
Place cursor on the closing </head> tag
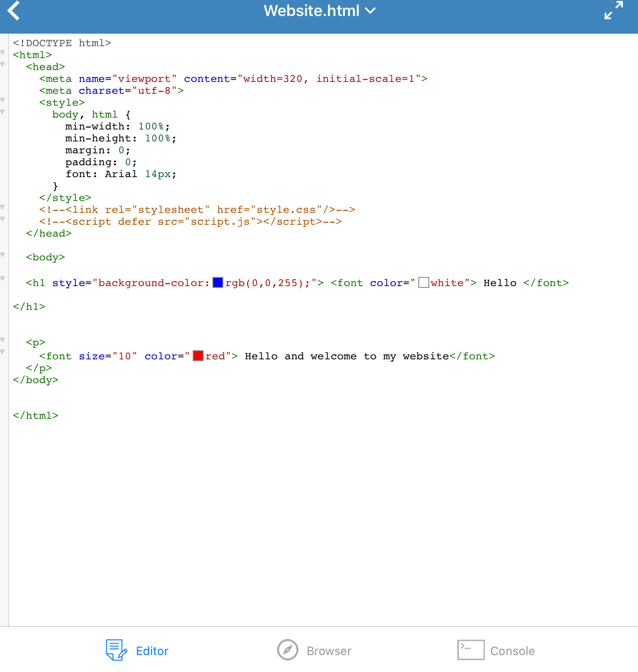[49, 233]
